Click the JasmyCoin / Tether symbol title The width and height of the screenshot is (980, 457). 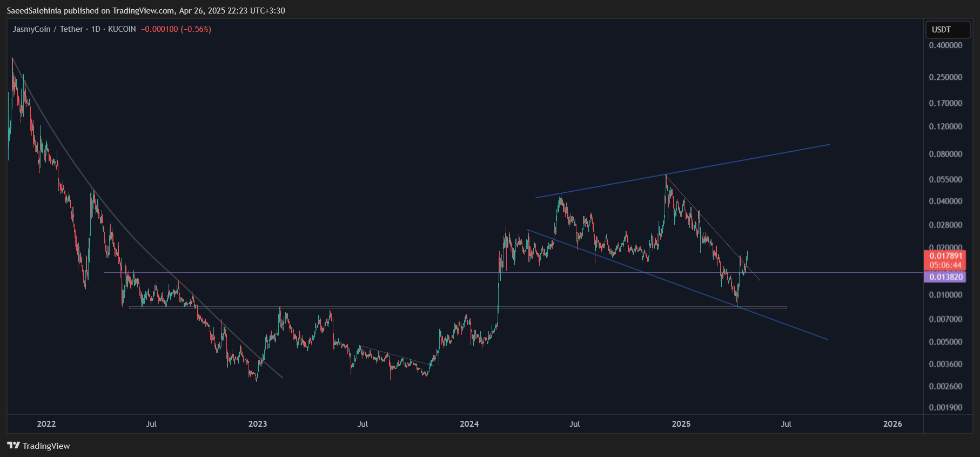click(x=48, y=29)
